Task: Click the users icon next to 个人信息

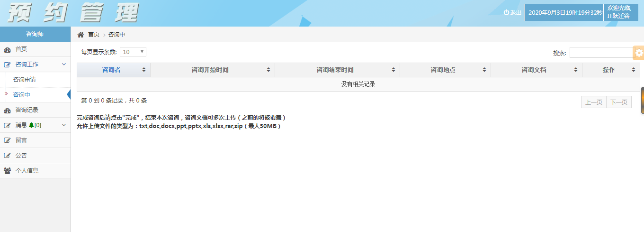Action: 7,171
